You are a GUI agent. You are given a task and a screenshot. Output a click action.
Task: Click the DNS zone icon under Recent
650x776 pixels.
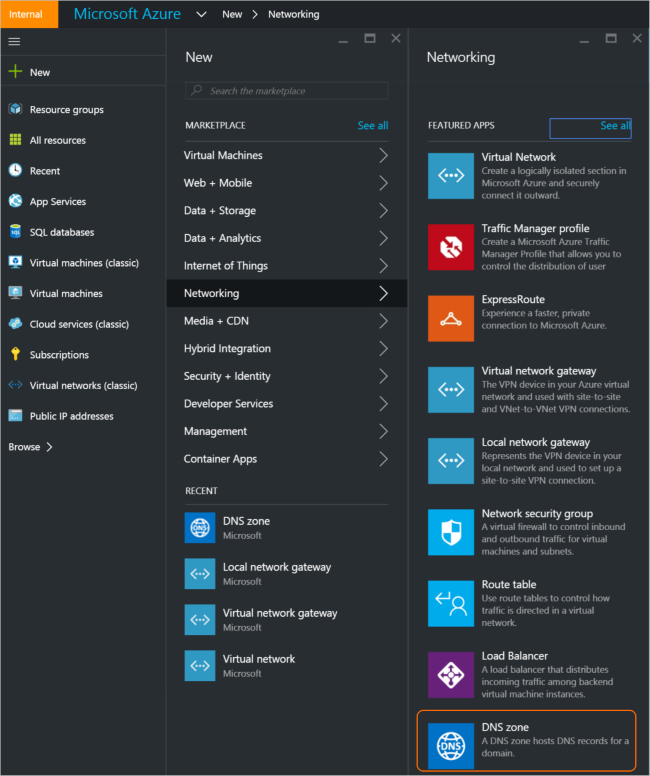click(x=200, y=528)
